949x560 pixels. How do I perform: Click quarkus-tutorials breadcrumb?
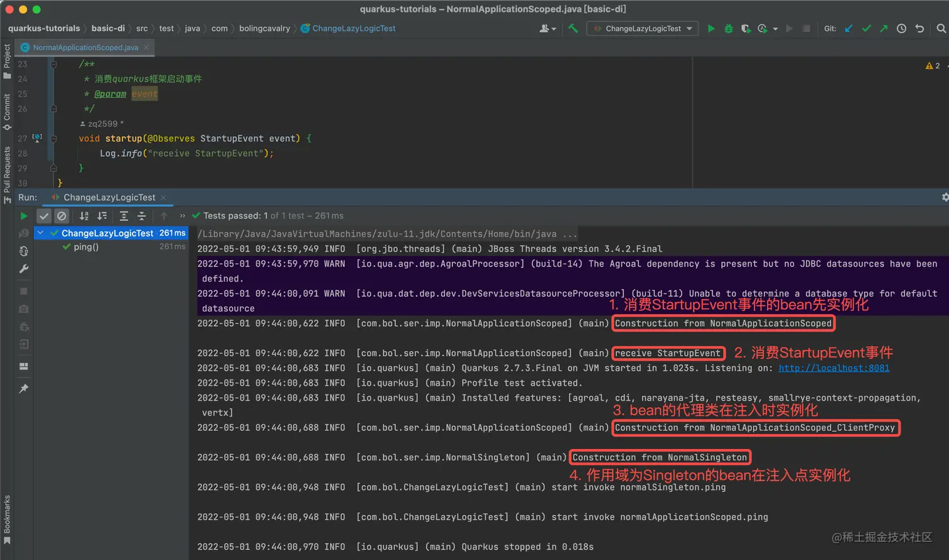[x=44, y=28]
